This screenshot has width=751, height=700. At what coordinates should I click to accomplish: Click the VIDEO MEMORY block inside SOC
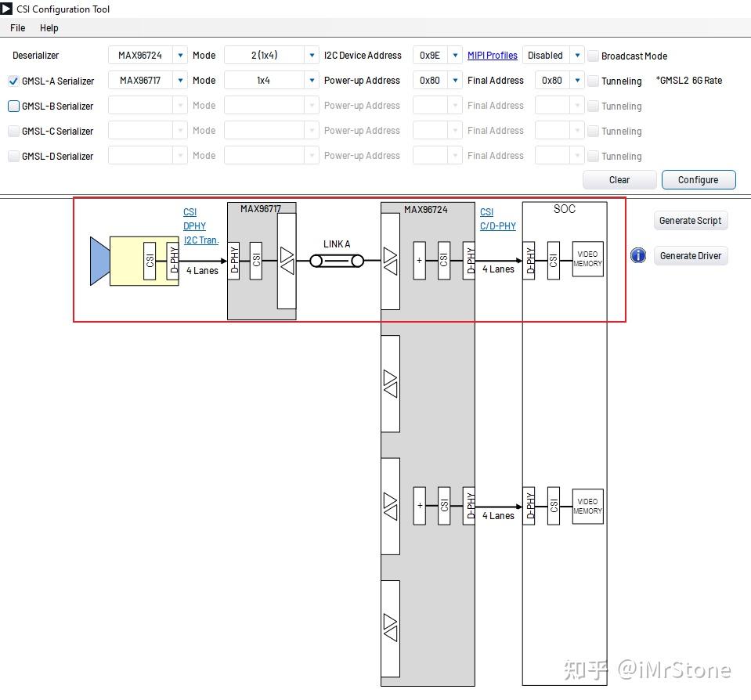point(587,261)
